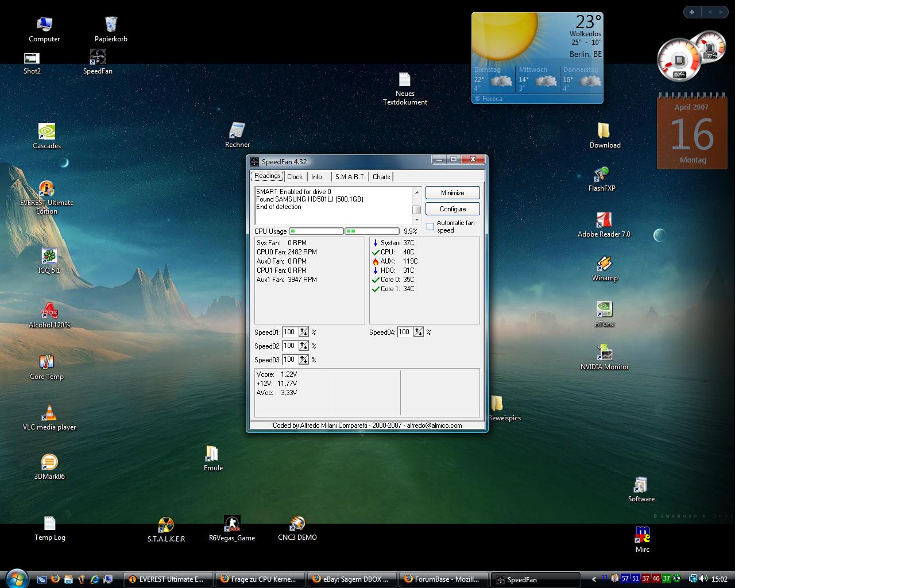This screenshot has height=588, width=905.
Task: Click the AUX 119C temperature reading
Action: coord(395,261)
